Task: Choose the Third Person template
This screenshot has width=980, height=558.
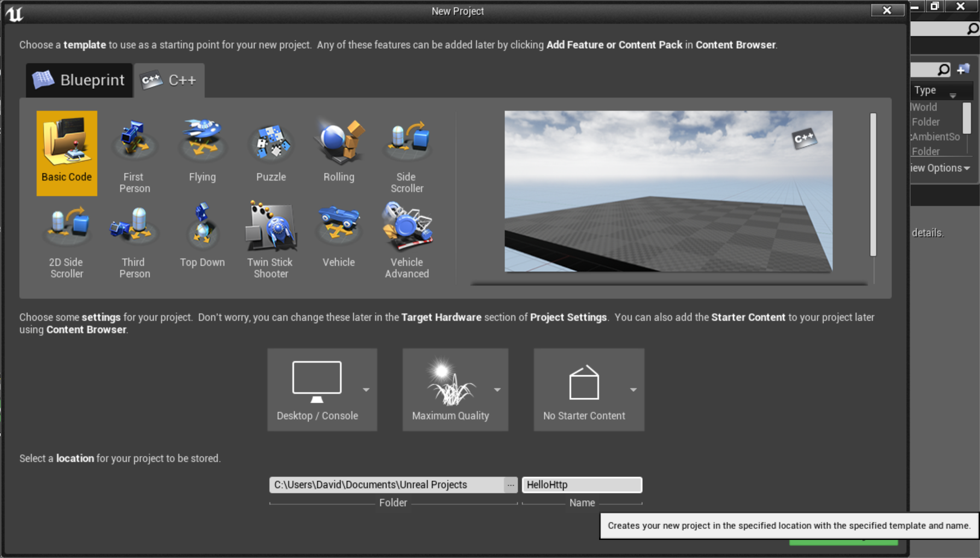Action: point(134,240)
